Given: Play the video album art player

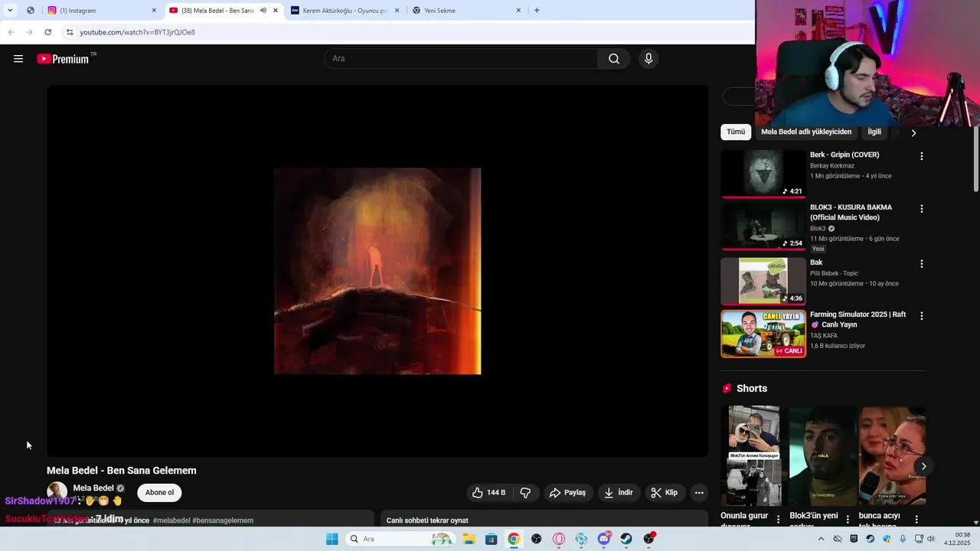Looking at the screenshot, I should (377, 271).
